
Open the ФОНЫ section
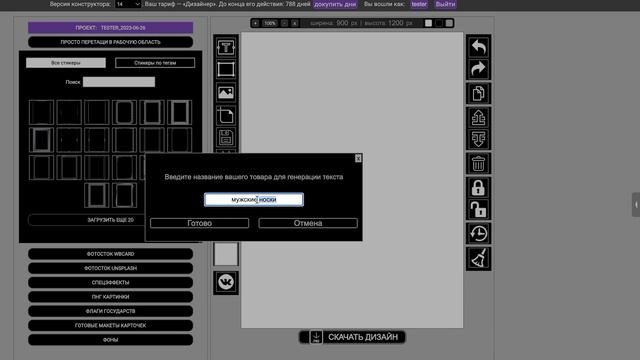click(111, 340)
